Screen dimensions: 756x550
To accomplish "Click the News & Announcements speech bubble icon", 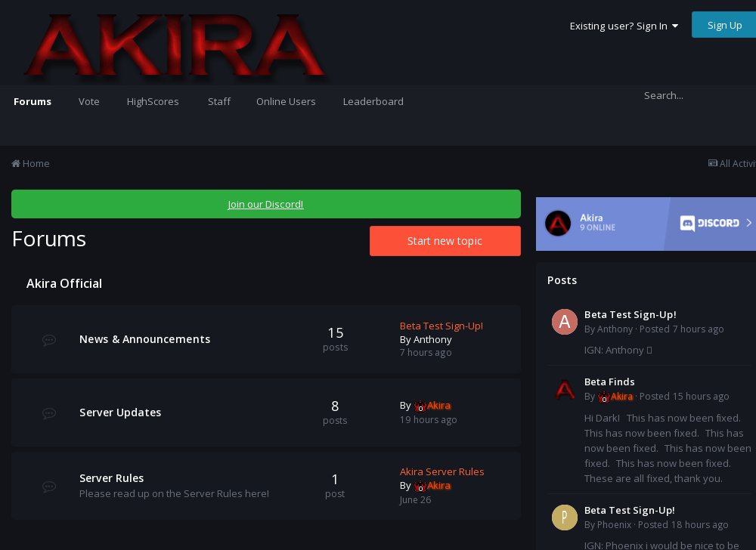I will click(49, 340).
